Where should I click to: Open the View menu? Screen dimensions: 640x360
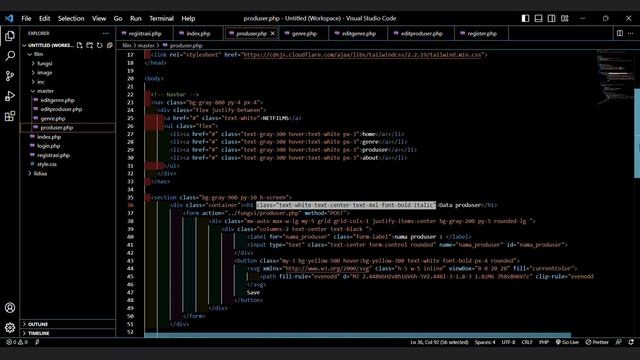[99, 18]
